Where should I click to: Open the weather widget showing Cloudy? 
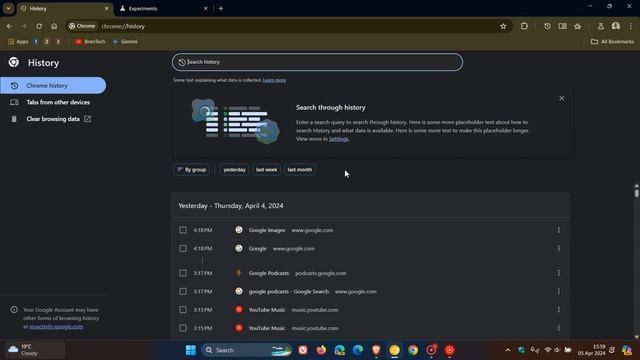point(34,350)
